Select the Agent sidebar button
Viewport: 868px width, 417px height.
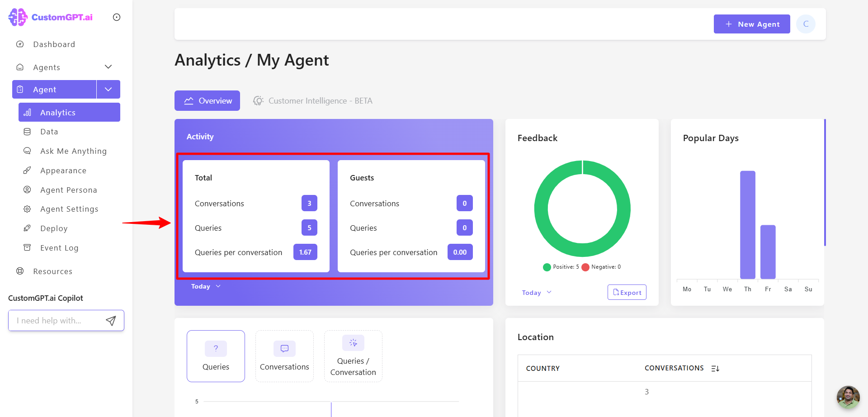click(x=54, y=90)
